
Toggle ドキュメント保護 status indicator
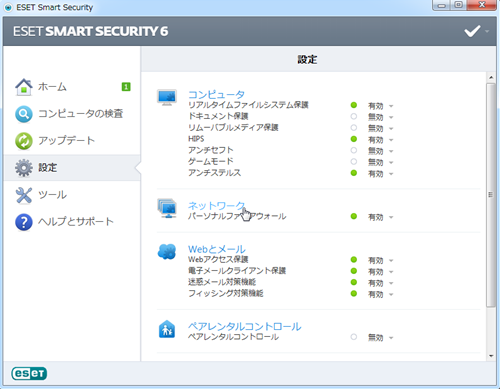tap(354, 116)
